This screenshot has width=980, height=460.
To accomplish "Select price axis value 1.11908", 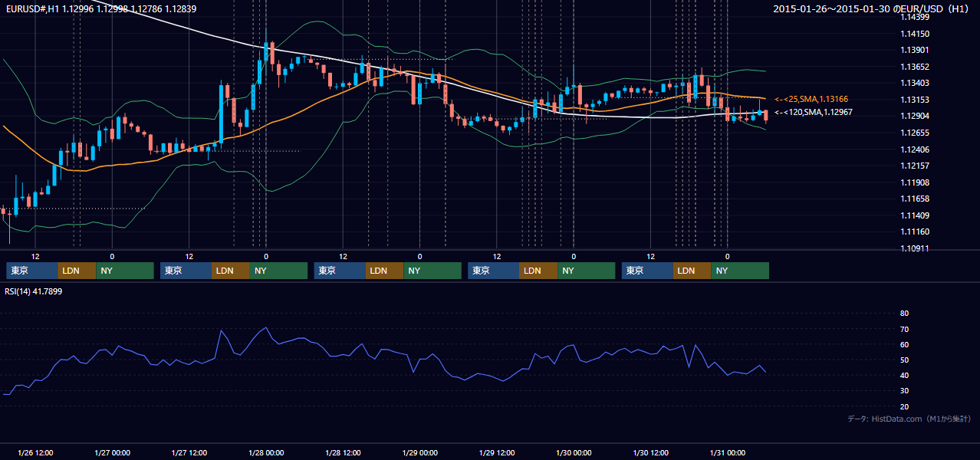I will pyautogui.click(x=915, y=182).
